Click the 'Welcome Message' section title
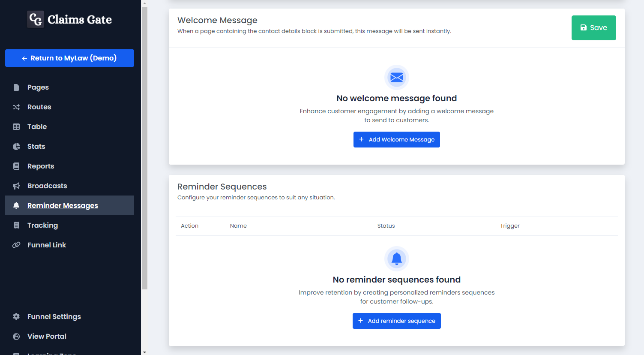 pos(217,20)
